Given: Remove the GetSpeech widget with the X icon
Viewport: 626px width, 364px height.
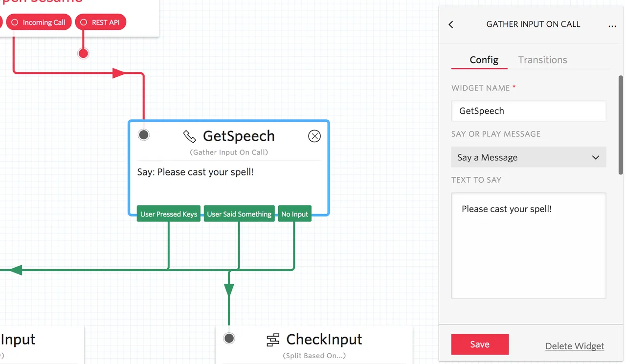Looking at the screenshot, I should 314,136.
